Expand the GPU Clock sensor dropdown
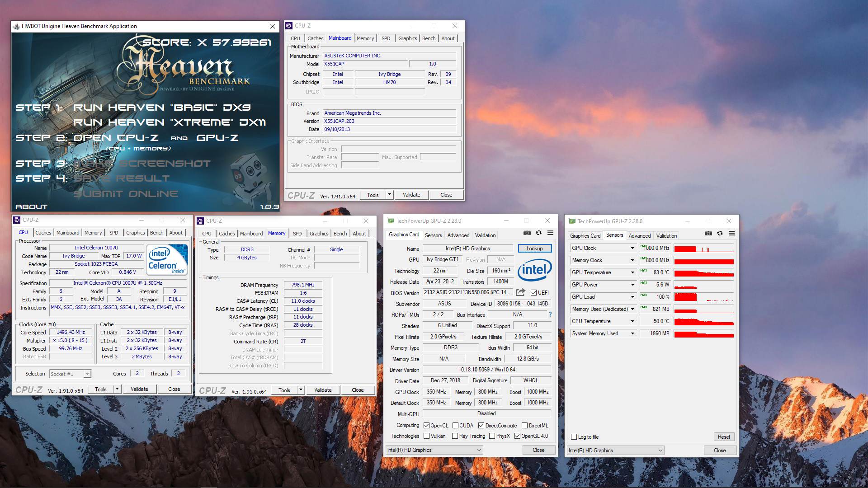The image size is (868, 488). pyautogui.click(x=632, y=248)
